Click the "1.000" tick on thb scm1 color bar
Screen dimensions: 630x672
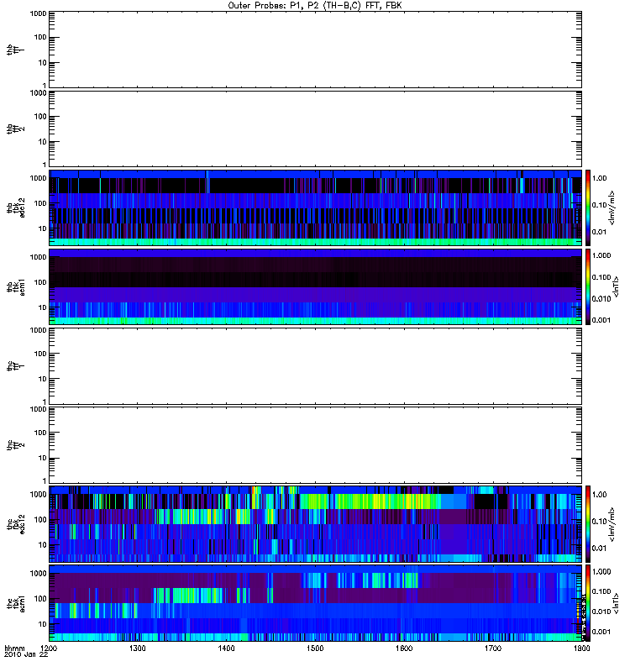tap(601, 255)
